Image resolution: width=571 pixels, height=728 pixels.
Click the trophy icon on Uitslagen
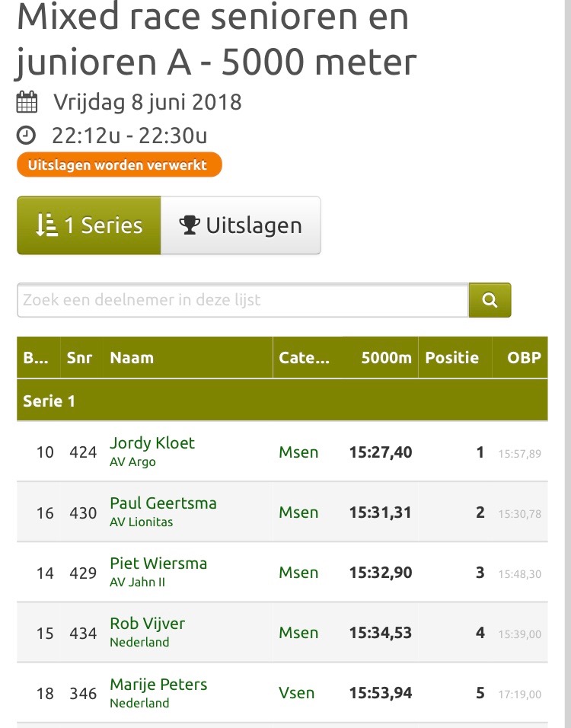(190, 225)
